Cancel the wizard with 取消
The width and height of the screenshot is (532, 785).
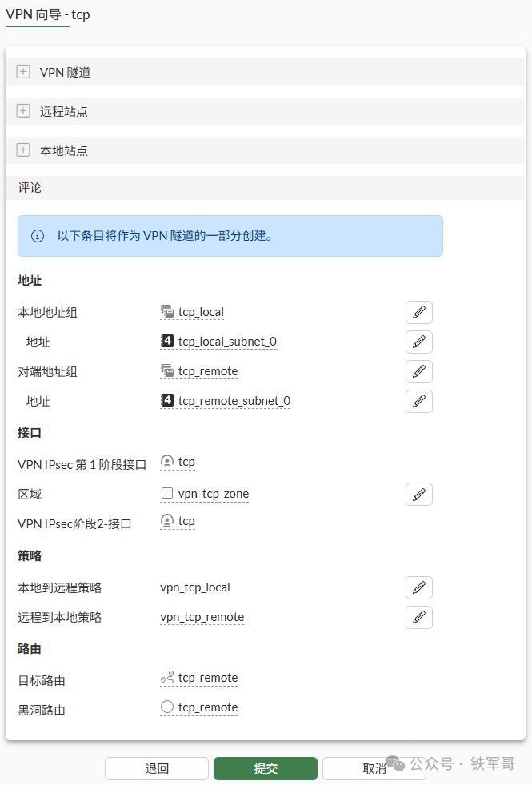coord(374,768)
